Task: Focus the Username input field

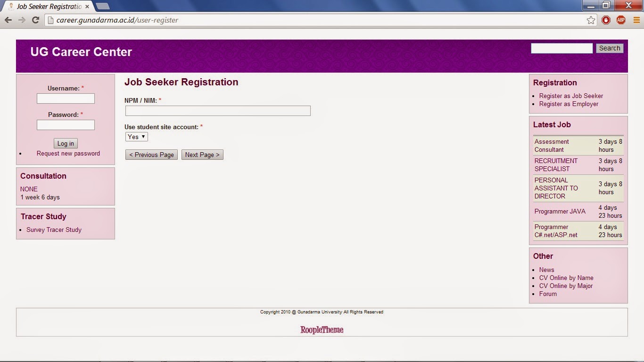Action: 66,99
